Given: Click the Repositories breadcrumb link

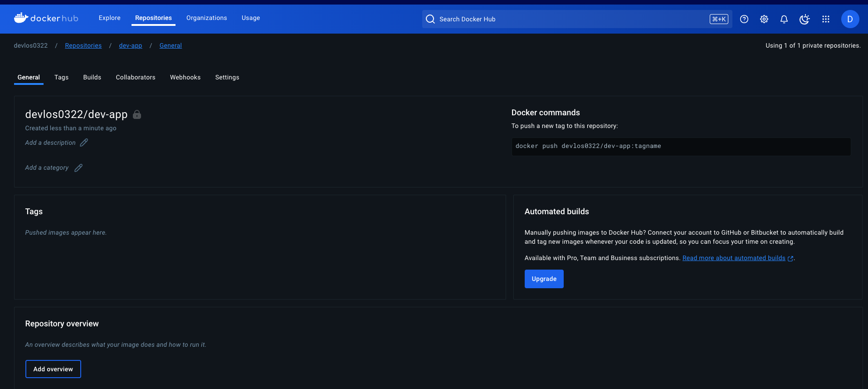Looking at the screenshot, I should [x=83, y=45].
